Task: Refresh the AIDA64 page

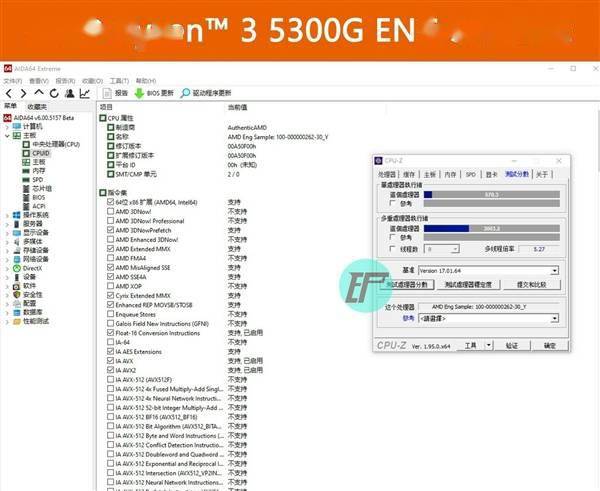Action: click(x=54, y=93)
